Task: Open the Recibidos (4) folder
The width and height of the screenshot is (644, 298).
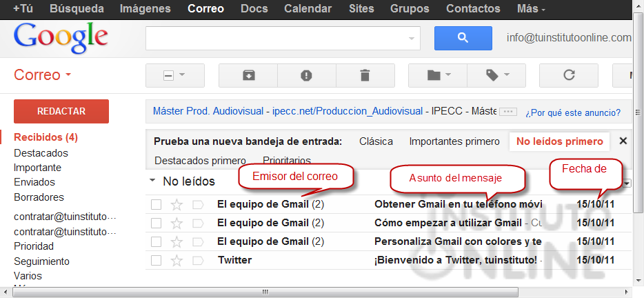Action: pos(46,137)
